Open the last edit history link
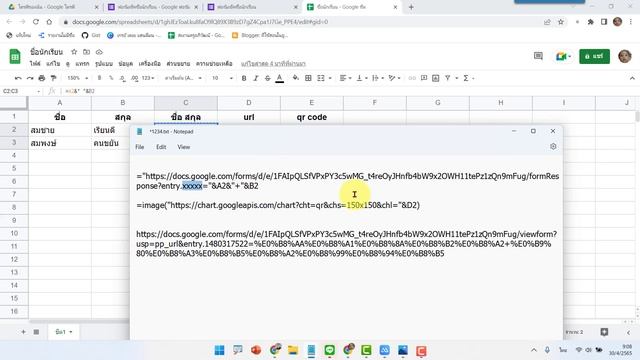 (x=273, y=64)
